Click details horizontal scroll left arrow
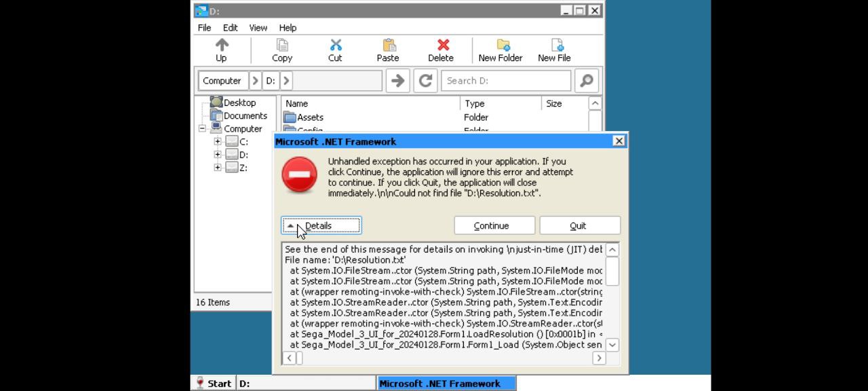The width and height of the screenshot is (868, 391). click(289, 358)
